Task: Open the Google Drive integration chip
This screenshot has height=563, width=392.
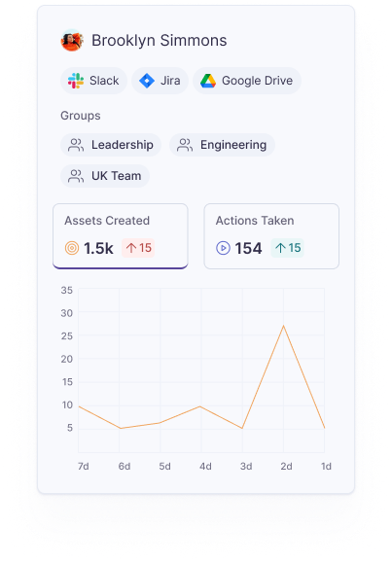Action: pyautogui.click(x=247, y=81)
